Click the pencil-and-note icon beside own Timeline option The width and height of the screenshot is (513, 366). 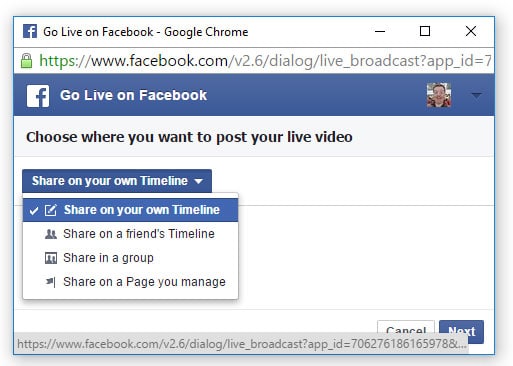coord(51,210)
